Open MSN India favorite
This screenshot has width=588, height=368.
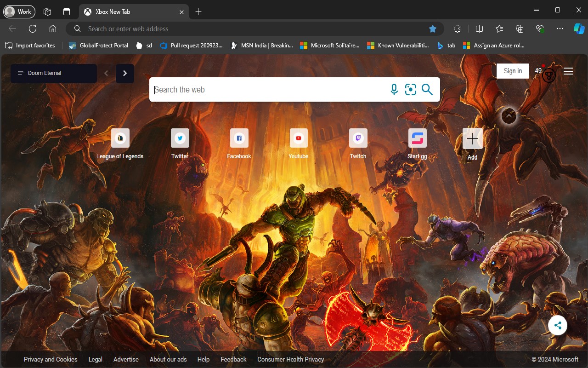261,46
